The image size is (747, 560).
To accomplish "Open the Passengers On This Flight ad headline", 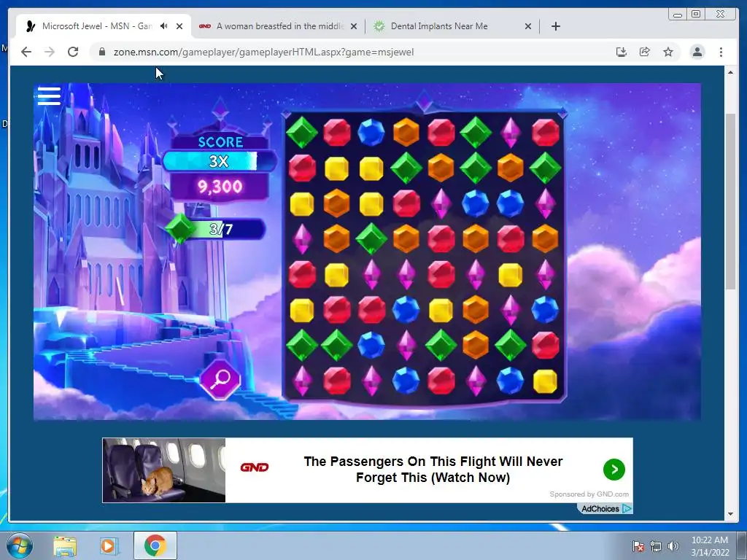I will [433, 470].
